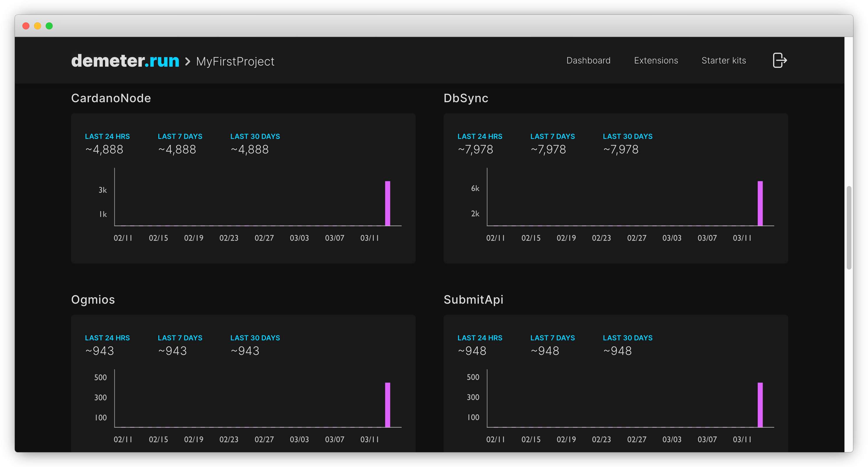Select CardanoNode LAST 30 DAYS stat

255,144
